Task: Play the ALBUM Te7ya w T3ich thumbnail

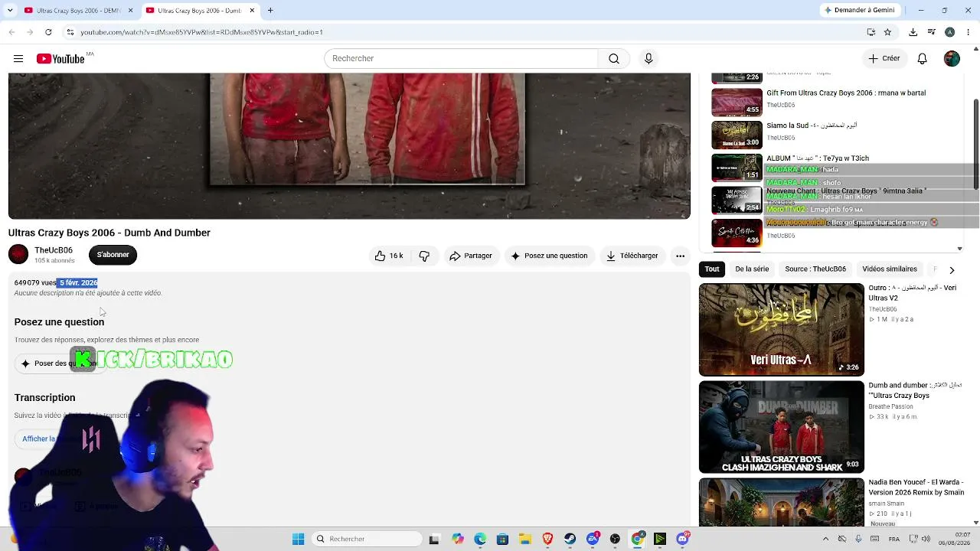Action: tap(737, 168)
